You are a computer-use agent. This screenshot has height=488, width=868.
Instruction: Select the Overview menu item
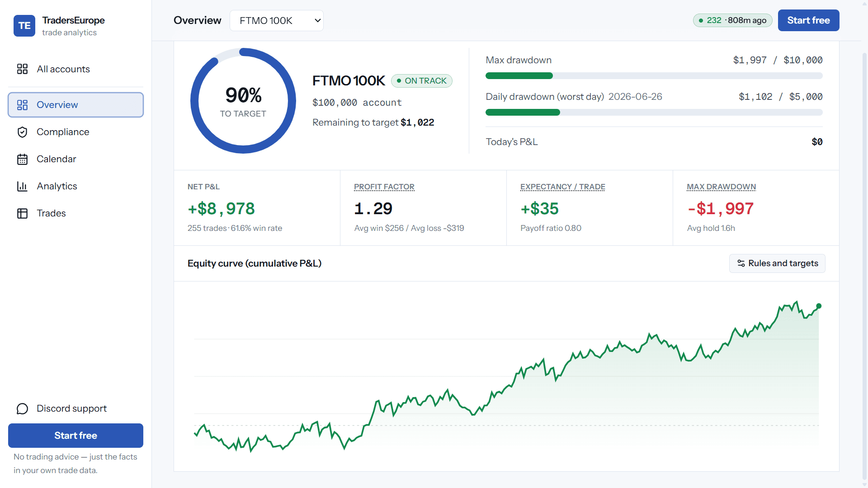75,105
